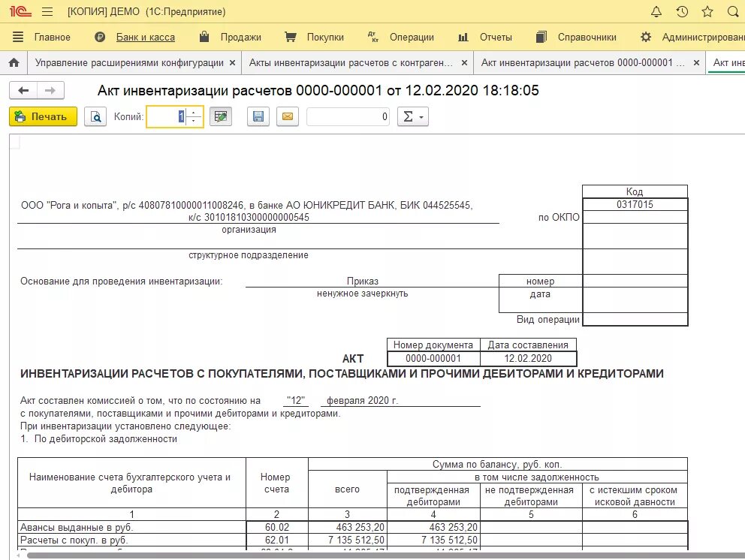745x560 pixels.
Task: Select column header всего
Action: pos(347,489)
